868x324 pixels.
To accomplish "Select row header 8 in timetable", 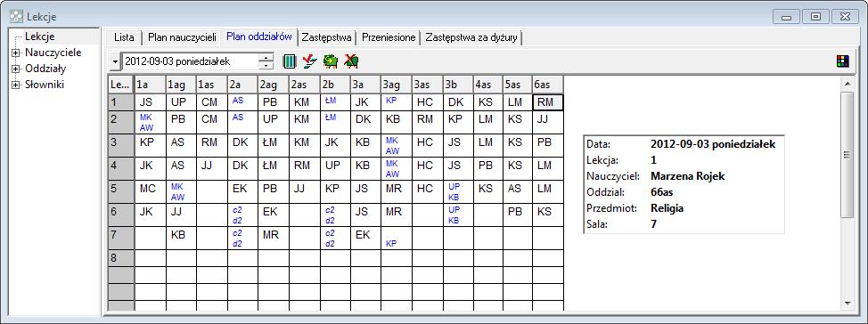I will (120, 257).
